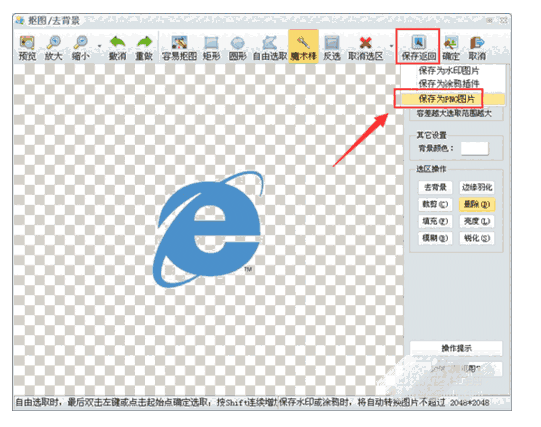Click the 背景颜色 color swatch
541x427 pixels.
475,148
